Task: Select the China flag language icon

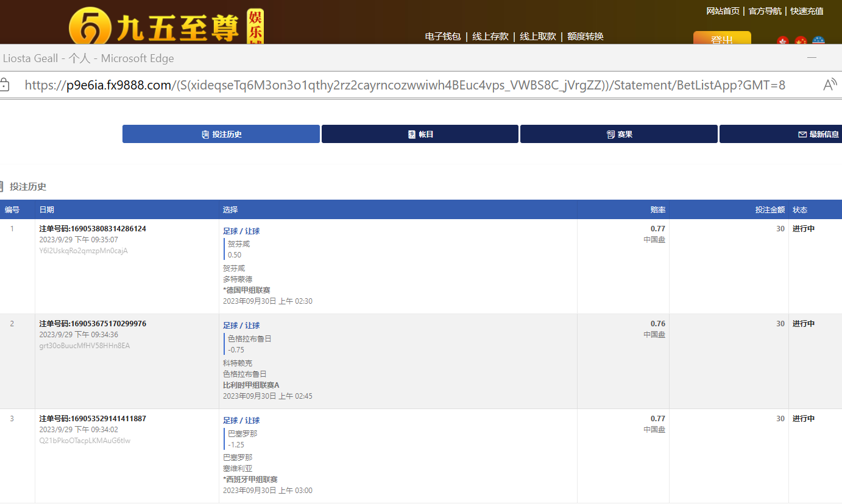Action: [x=801, y=41]
